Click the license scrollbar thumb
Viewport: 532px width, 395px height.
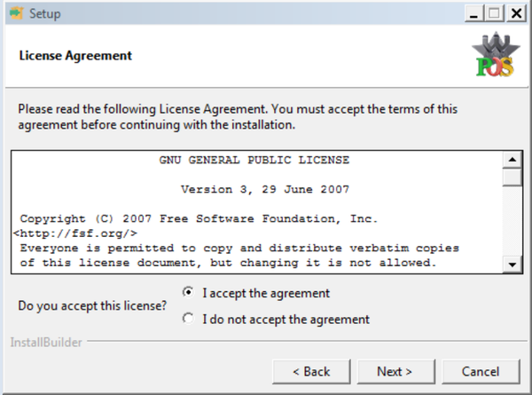tap(512, 178)
